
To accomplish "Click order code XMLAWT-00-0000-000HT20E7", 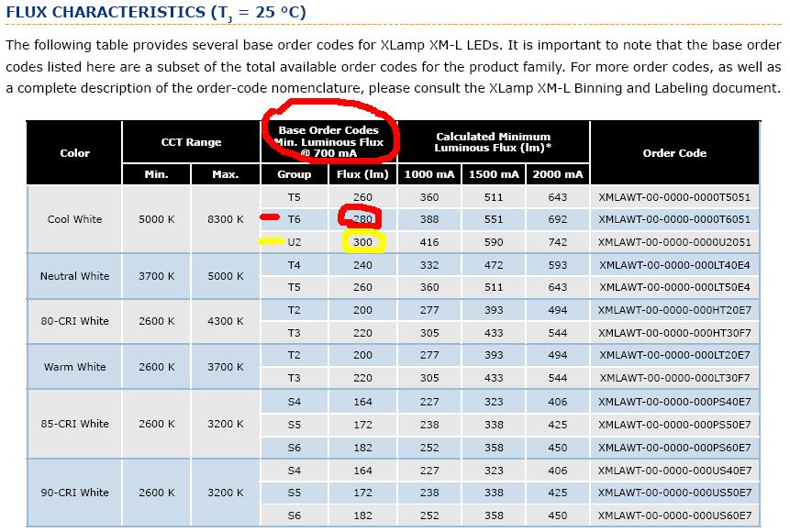I will [x=674, y=310].
